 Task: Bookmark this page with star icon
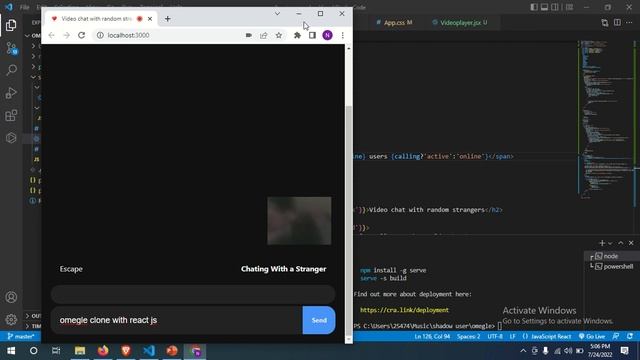point(279,36)
